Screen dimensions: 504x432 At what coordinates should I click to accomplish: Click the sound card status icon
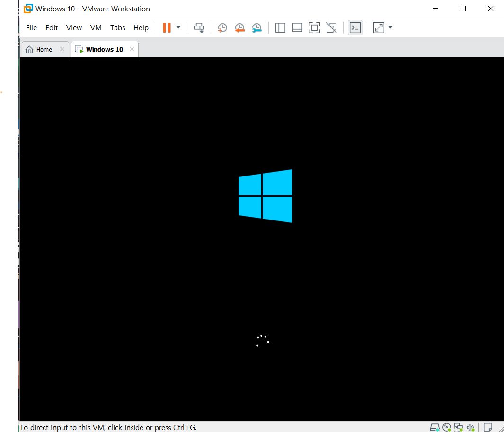pyautogui.click(x=470, y=427)
